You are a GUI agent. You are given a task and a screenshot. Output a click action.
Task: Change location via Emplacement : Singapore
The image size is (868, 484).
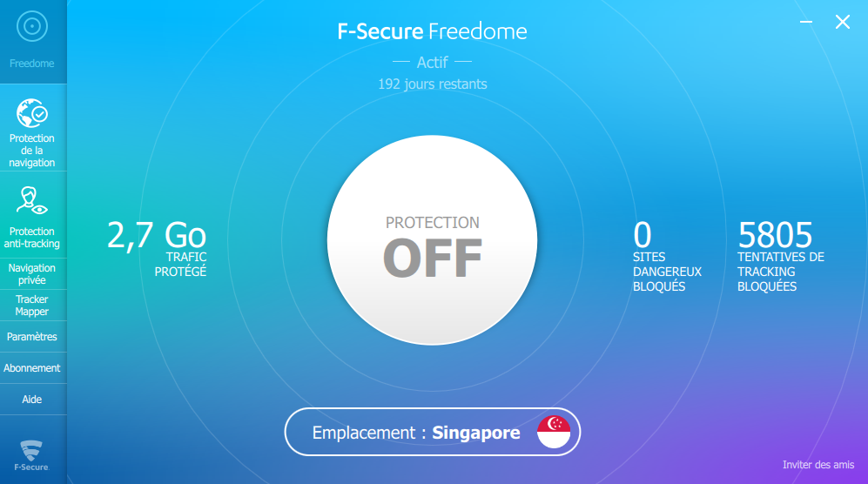tap(433, 432)
